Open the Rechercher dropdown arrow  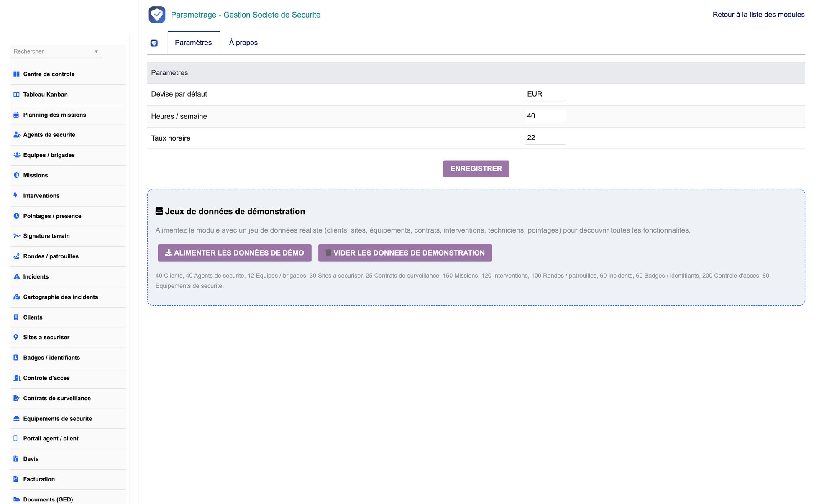(96, 51)
